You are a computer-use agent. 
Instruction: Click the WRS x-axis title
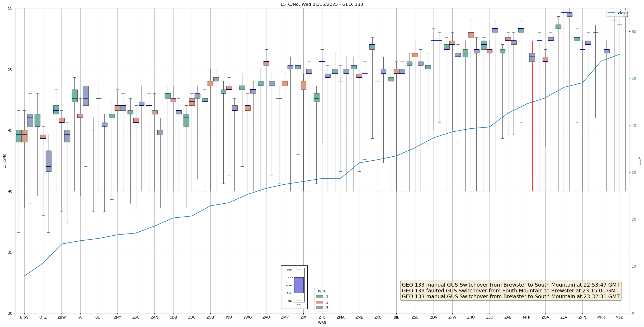pos(322,323)
